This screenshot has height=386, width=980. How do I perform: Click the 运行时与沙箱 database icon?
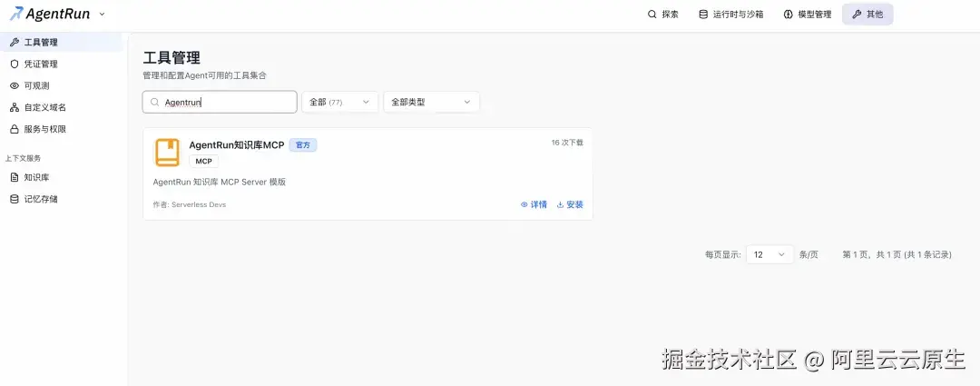pyautogui.click(x=703, y=15)
